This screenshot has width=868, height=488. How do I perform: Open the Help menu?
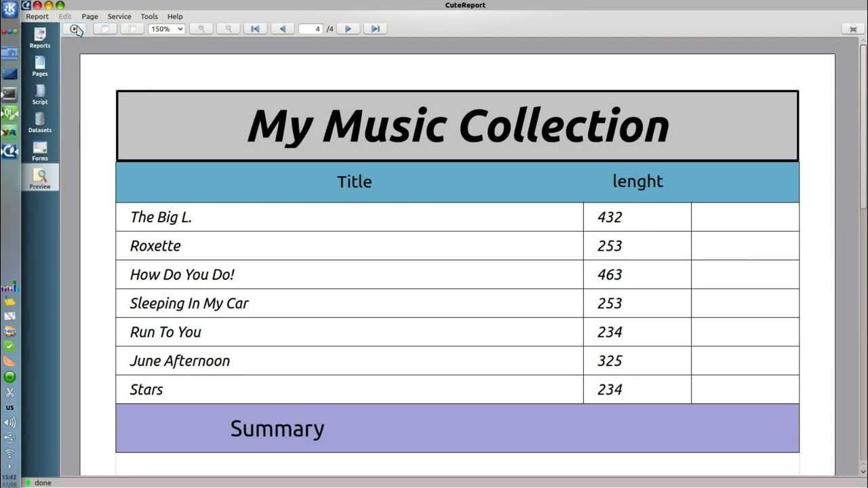coord(175,16)
